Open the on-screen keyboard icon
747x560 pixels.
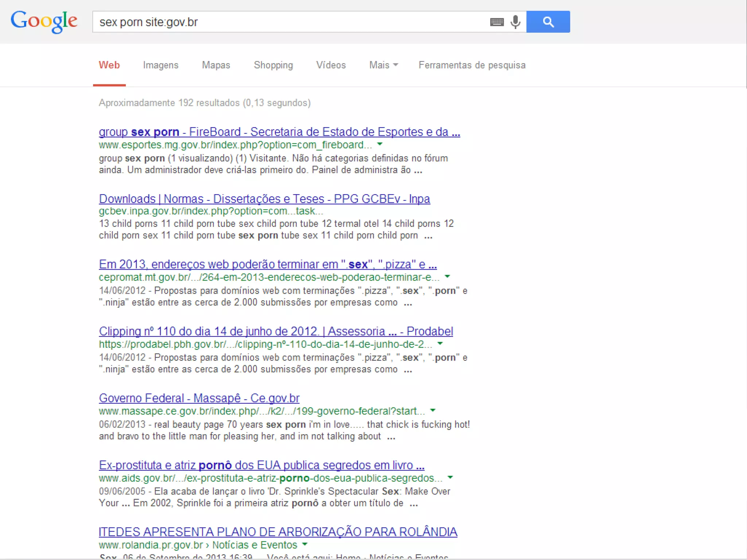pos(496,22)
